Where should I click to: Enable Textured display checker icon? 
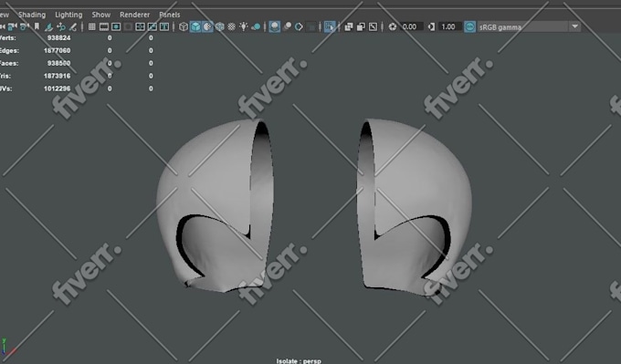232,26
